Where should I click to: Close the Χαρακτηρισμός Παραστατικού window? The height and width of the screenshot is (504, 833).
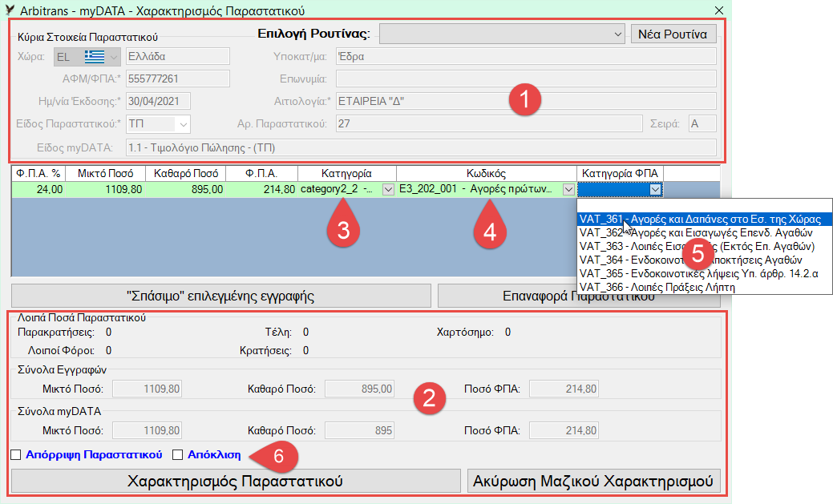click(718, 10)
